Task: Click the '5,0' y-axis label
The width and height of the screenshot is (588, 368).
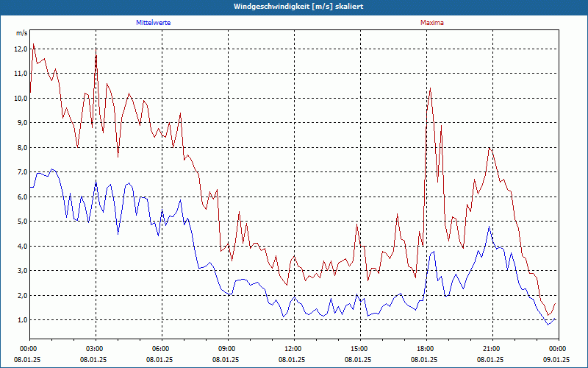Action: tap(22, 222)
